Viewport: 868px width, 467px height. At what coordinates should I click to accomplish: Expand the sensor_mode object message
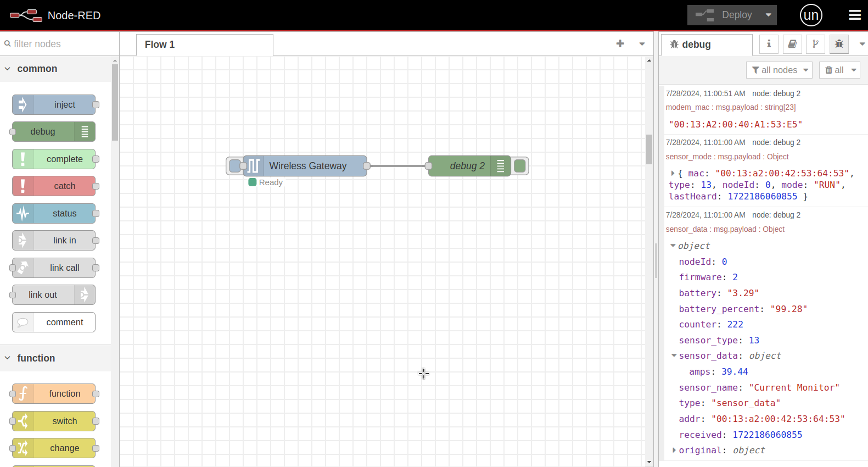[673, 173]
